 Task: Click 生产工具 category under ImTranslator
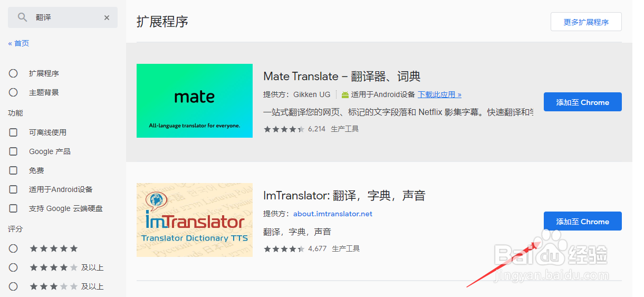(346, 248)
